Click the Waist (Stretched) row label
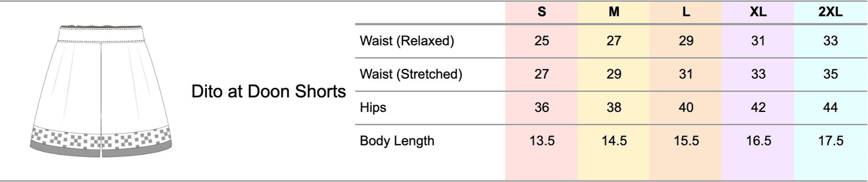The width and height of the screenshot is (868, 182). [x=411, y=74]
